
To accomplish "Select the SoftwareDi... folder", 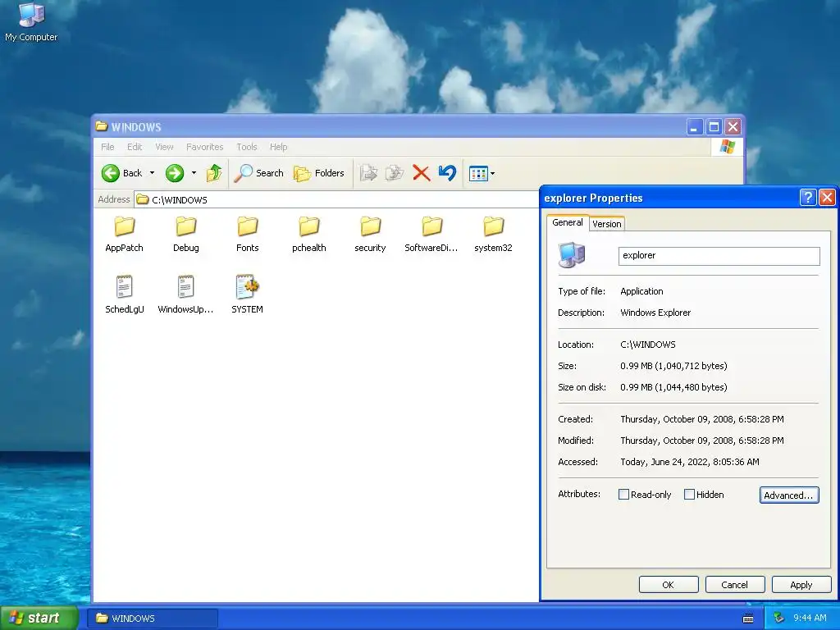I will tap(431, 234).
